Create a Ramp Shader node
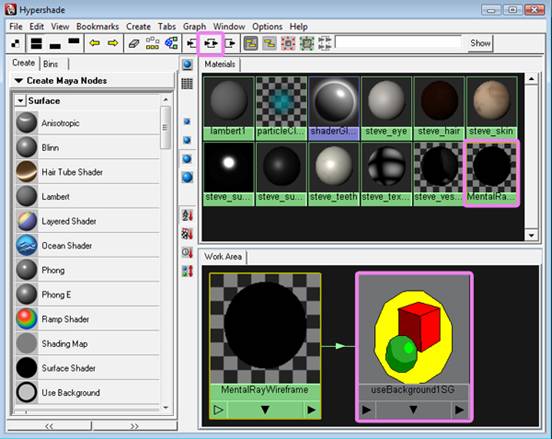The width and height of the screenshot is (552, 439). click(65, 319)
